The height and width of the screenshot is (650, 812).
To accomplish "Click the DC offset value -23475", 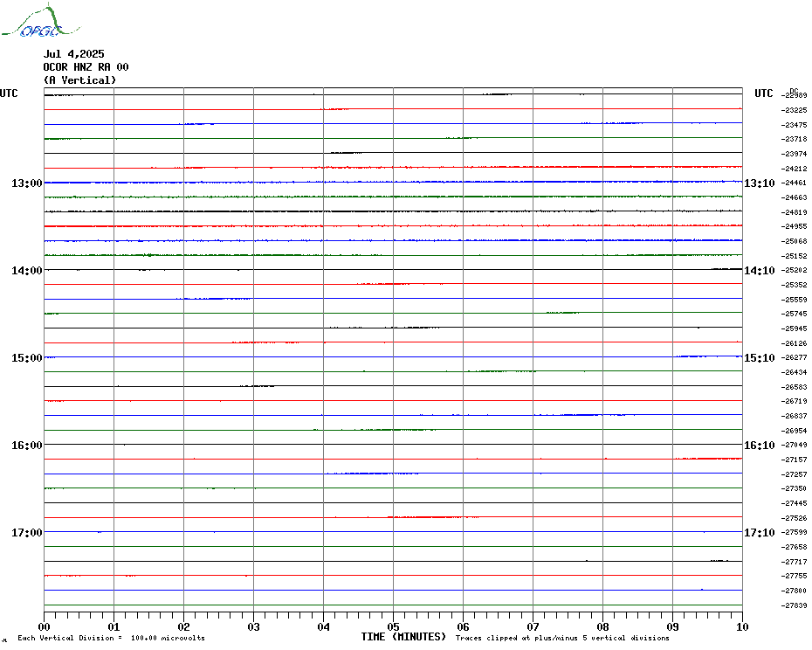I will point(794,125).
